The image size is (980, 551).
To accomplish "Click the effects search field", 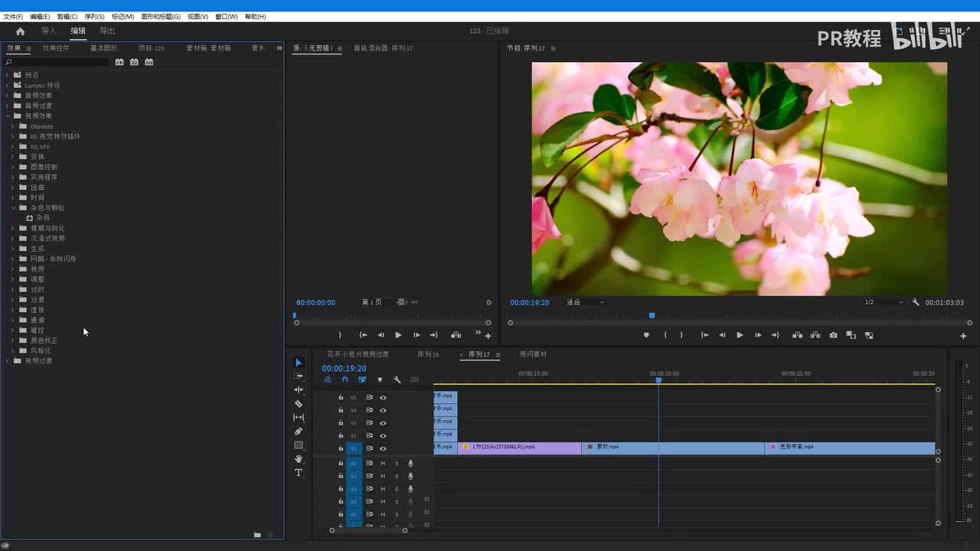I will [x=57, y=62].
